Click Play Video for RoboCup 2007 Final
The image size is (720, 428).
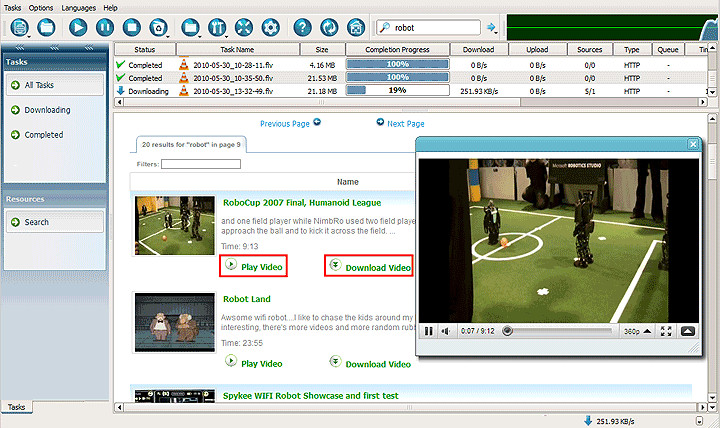(262, 267)
